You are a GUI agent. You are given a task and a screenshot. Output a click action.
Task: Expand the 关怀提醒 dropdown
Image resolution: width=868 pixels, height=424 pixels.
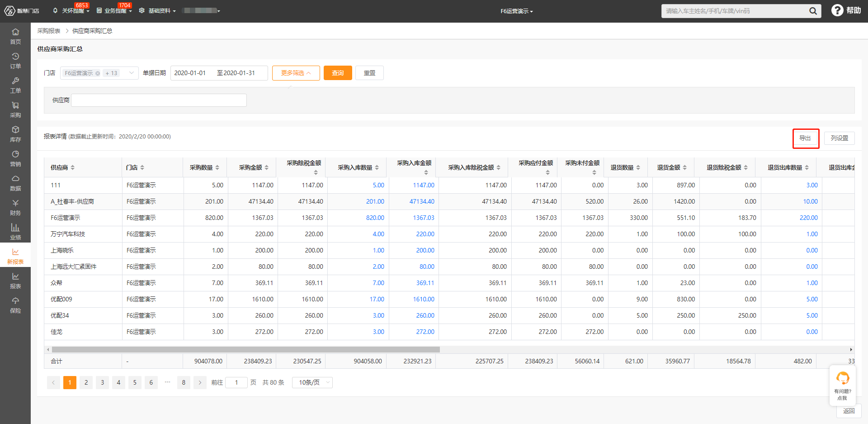(x=72, y=10)
